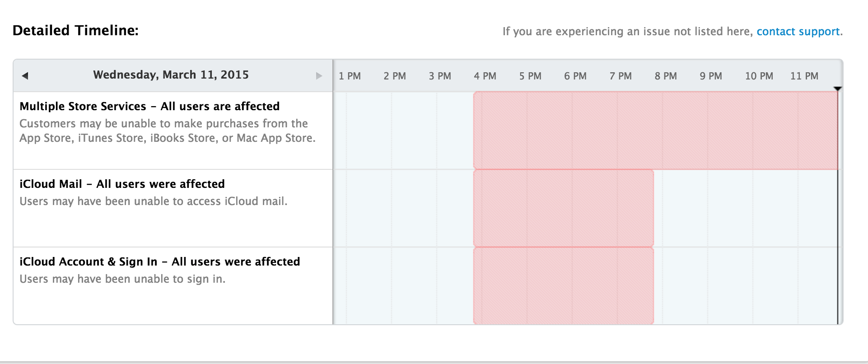Viewport: 868px width, 364px height.
Task: Click the store purchases description text
Action: click(x=167, y=131)
